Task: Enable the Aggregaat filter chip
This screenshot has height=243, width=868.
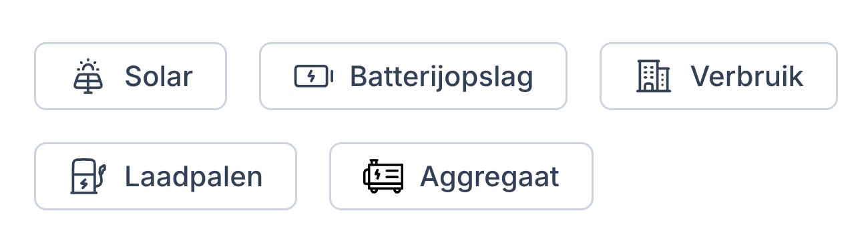Action: [x=461, y=176]
